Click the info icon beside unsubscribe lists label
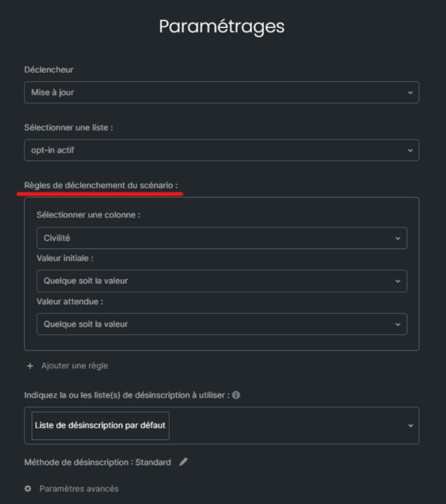This screenshot has width=446, height=504. 236,395
